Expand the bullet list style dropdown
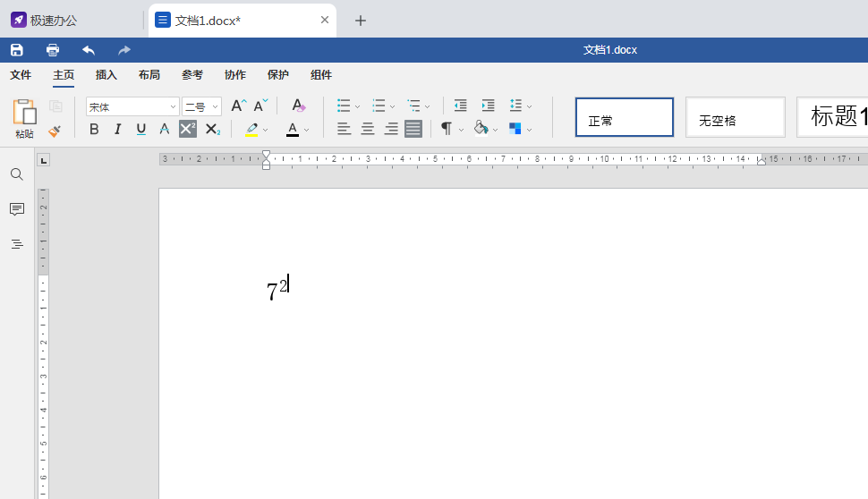The width and height of the screenshot is (868, 499). pos(358,106)
